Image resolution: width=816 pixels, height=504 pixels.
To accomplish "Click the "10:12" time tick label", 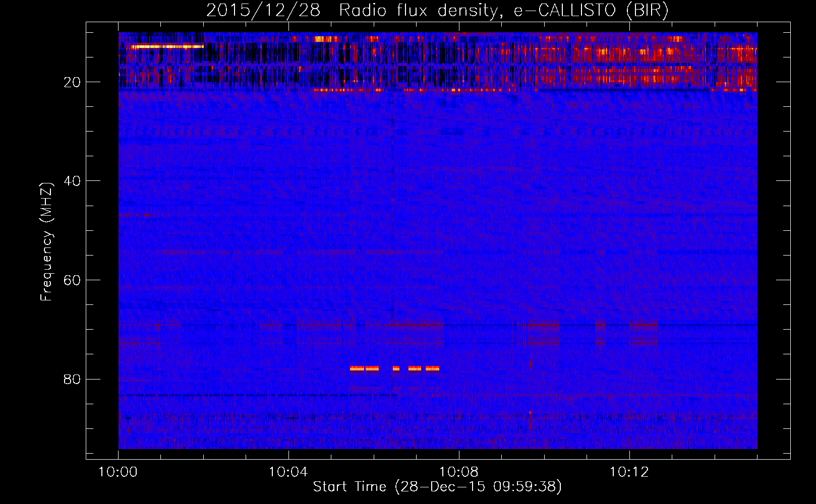I will pos(629,472).
